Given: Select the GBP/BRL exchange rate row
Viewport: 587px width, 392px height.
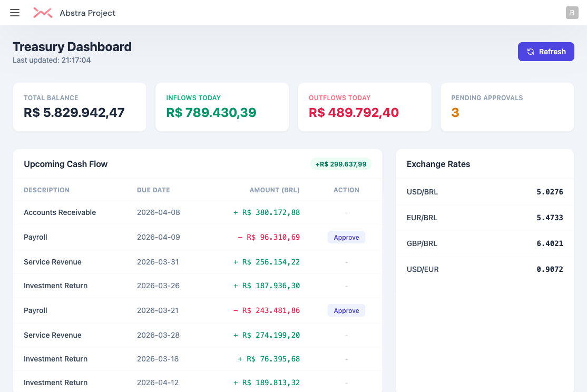Looking at the screenshot, I should [484, 243].
